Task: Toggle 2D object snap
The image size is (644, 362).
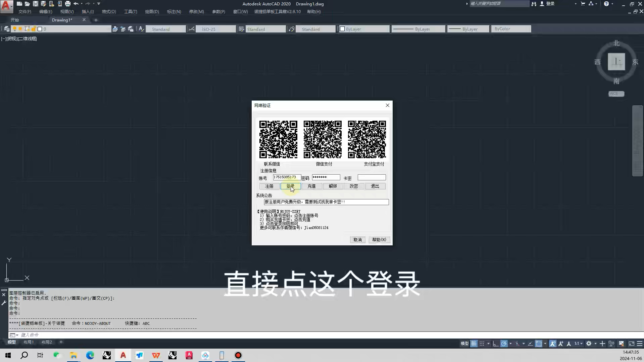Action: pos(539,344)
